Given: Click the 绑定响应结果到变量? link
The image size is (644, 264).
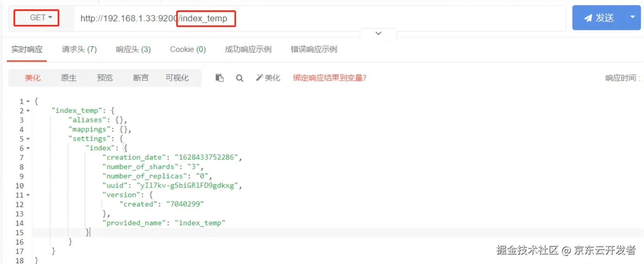Looking at the screenshot, I should [x=330, y=78].
